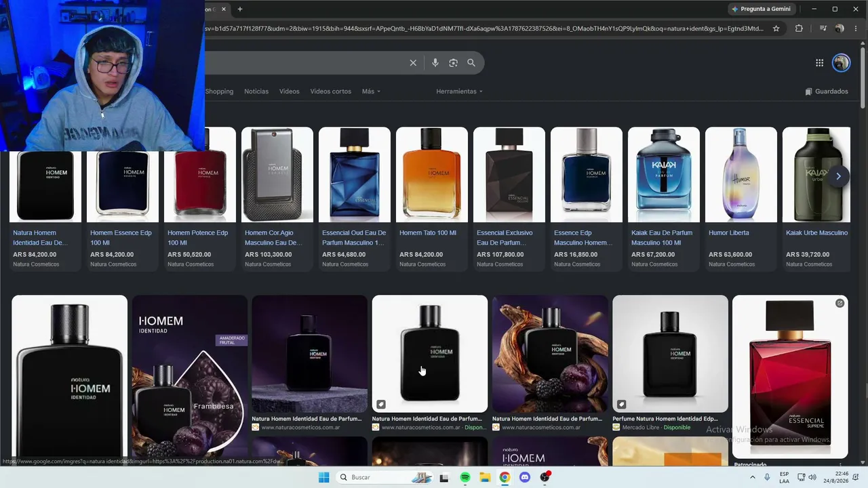Click the ARS 103,300.00 price

tap(269, 255)
